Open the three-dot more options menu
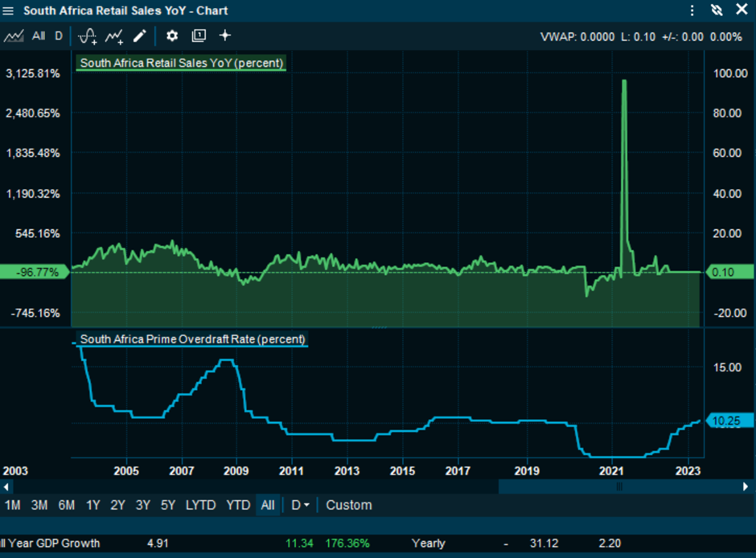Screen dimensions: 756x558 pyautogui.click(x=692, y=10)
